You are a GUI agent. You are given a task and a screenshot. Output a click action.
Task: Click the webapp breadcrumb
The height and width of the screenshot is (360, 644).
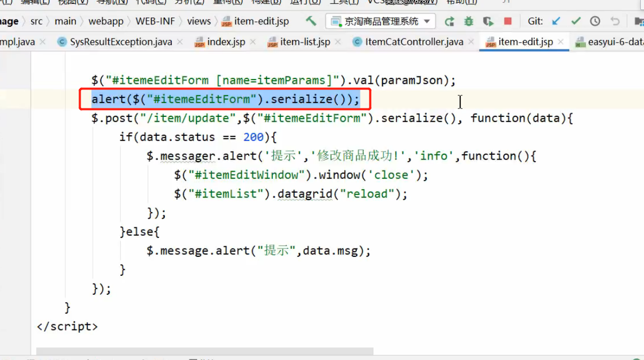coord(105,21)
